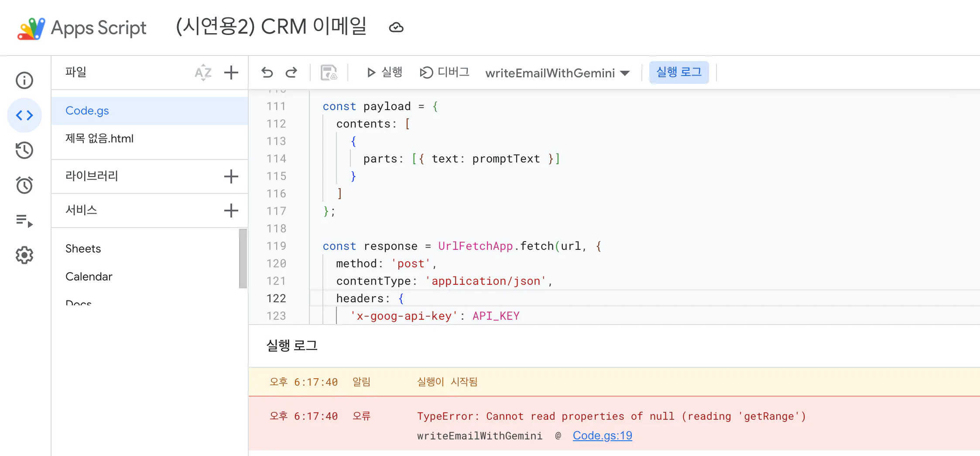This screenshot has width=980, height=456.
Task: Open the 제목 없음.html file
Action: pyautogui.click(x=99, y=138)
